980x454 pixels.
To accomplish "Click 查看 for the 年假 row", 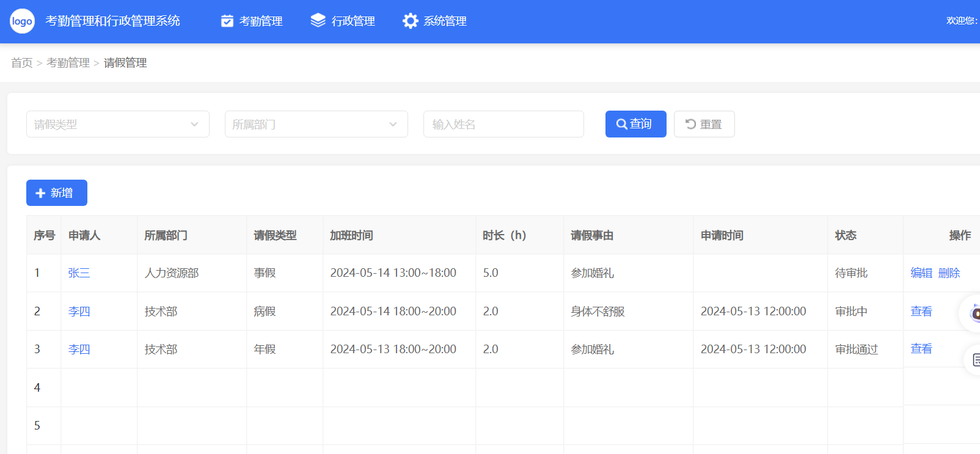I will [x=921, y=349].
